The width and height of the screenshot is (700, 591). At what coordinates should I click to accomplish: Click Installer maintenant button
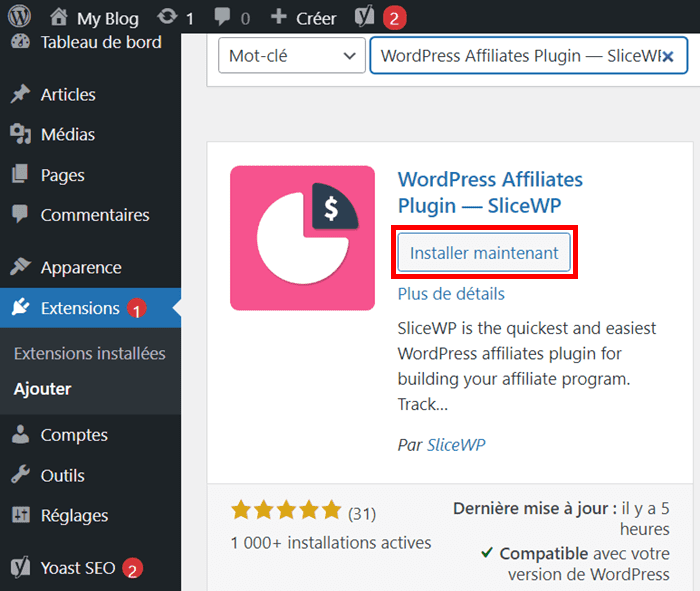(484, 252)
